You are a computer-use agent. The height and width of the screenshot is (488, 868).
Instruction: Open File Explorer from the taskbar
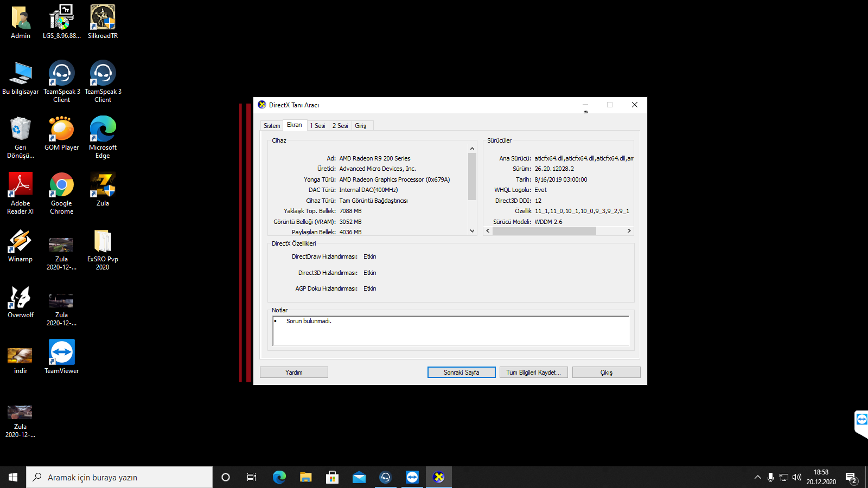tap(305, 477)
